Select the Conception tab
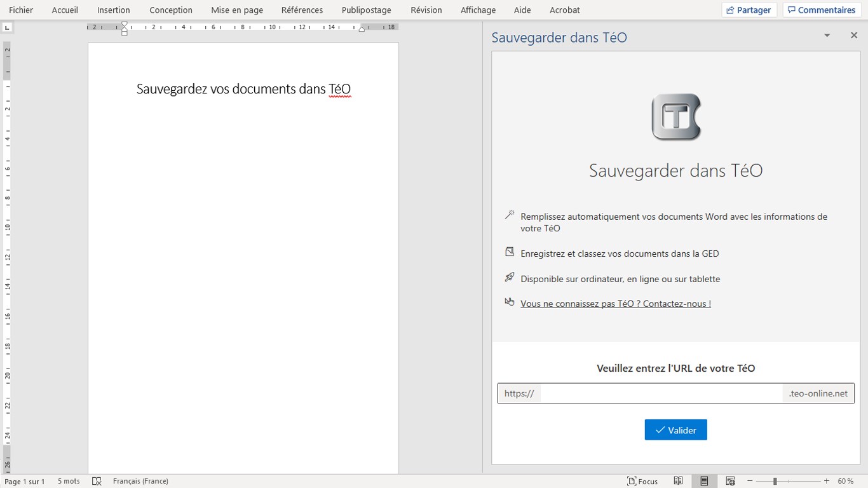Screen dimensions: 868x488 [171, 10]
